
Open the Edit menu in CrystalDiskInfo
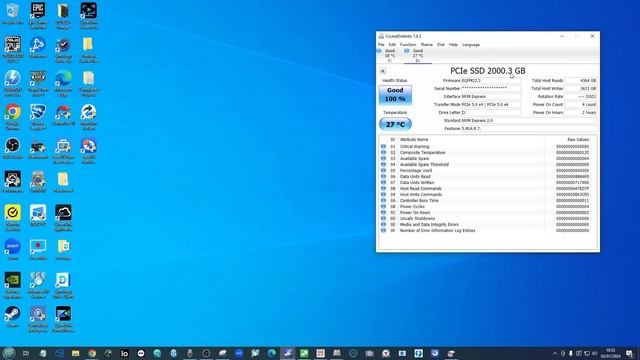pyautogui.click(x=392, y=44)
